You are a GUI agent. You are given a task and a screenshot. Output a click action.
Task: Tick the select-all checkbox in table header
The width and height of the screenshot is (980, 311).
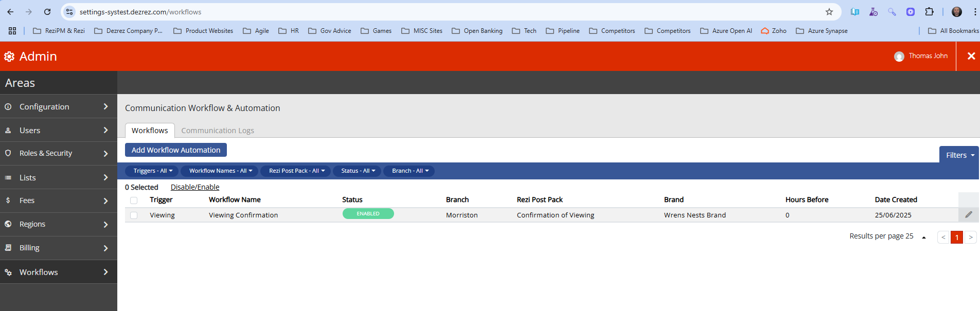pyautogui.click(x=134, y=200)
